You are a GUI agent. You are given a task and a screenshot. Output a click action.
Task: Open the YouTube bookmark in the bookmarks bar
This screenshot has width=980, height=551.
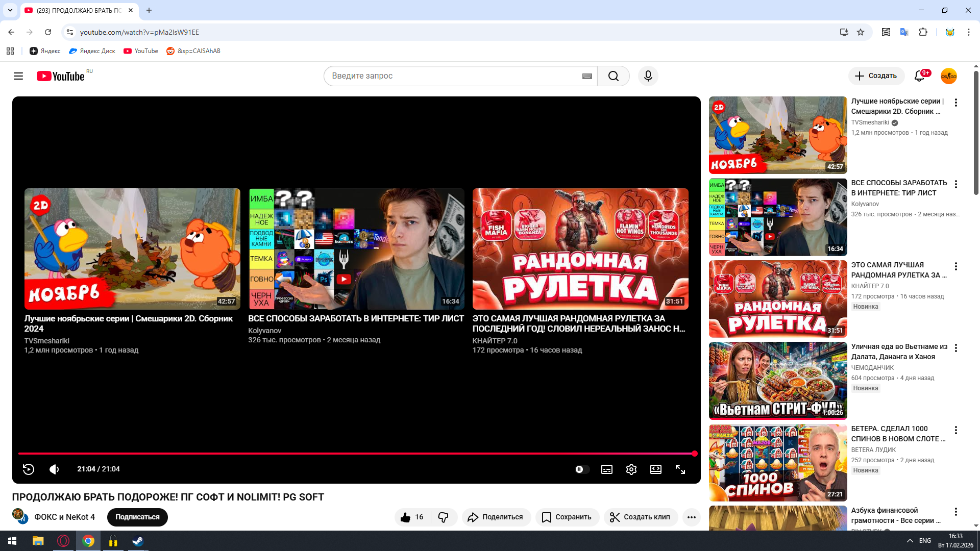click(x=141, y=51)
